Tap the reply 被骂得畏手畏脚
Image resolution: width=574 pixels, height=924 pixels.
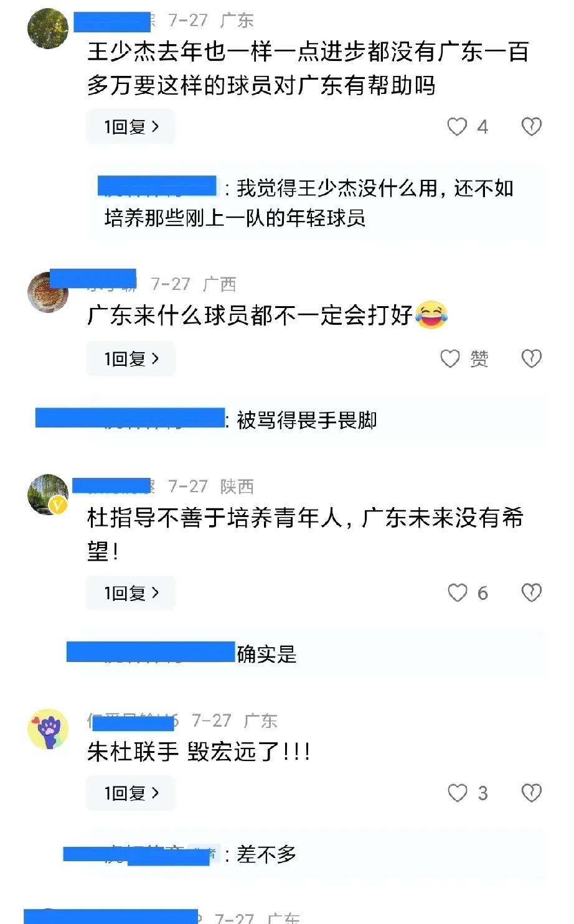[307, 421]
